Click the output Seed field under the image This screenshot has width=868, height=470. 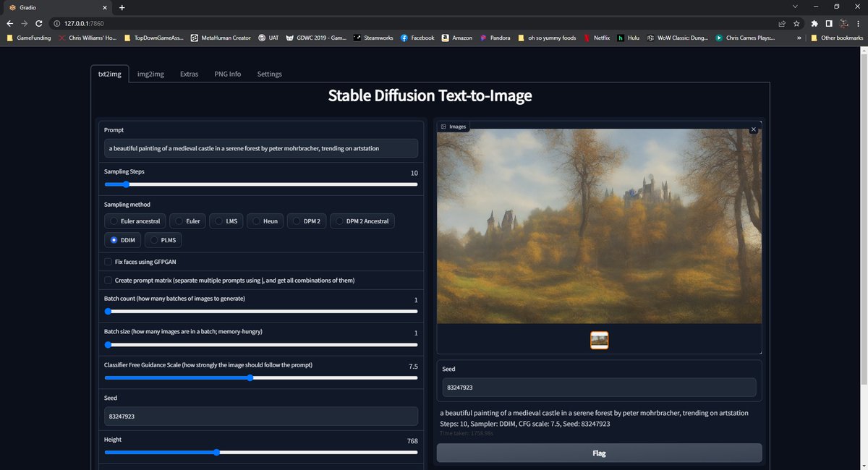tap(599, 388)
